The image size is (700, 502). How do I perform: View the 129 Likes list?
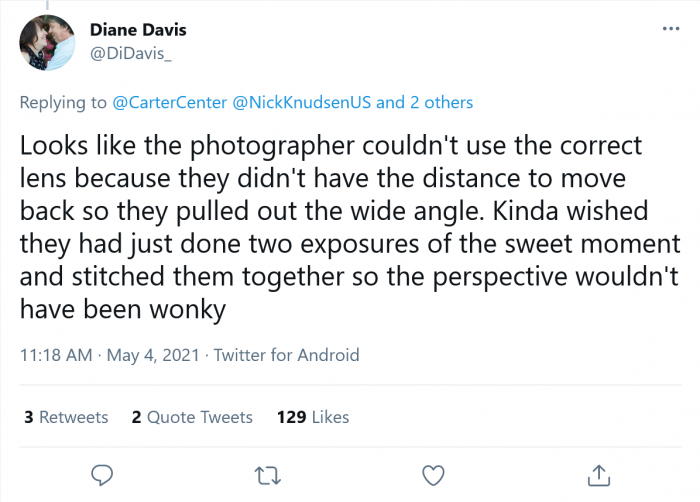click(313, 417)
